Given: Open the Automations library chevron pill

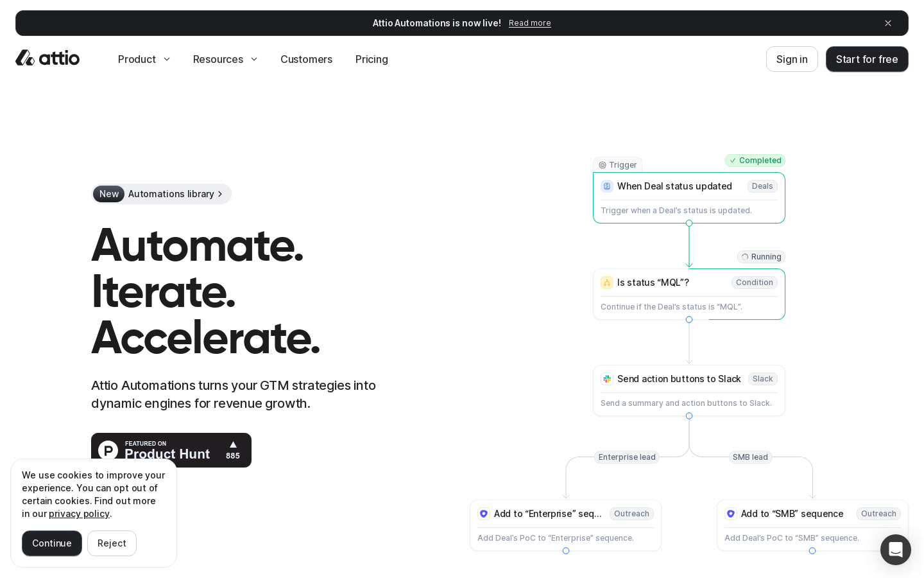Looking at the screenshot, I should (x=162, y=194).
